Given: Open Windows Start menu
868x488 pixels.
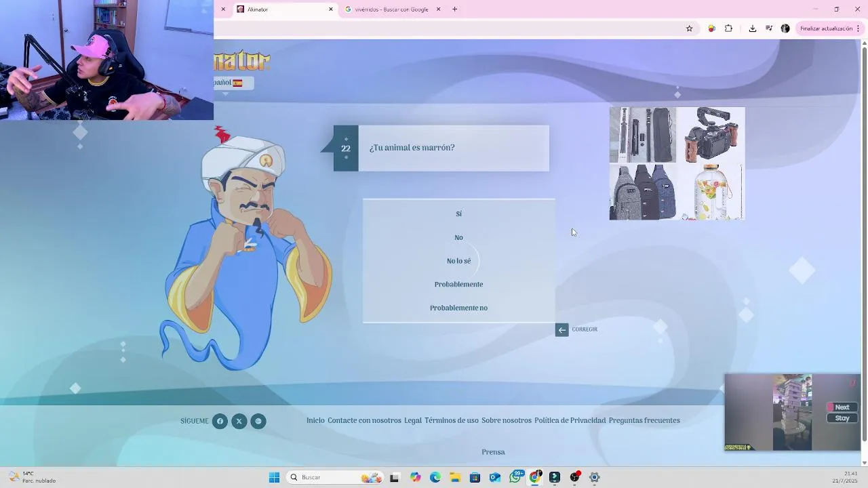Looking at the screenshot, I should click(274, 477).
